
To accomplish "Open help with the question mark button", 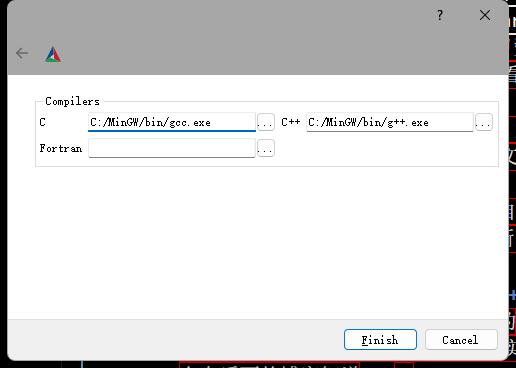I will [x=440, y=15].
